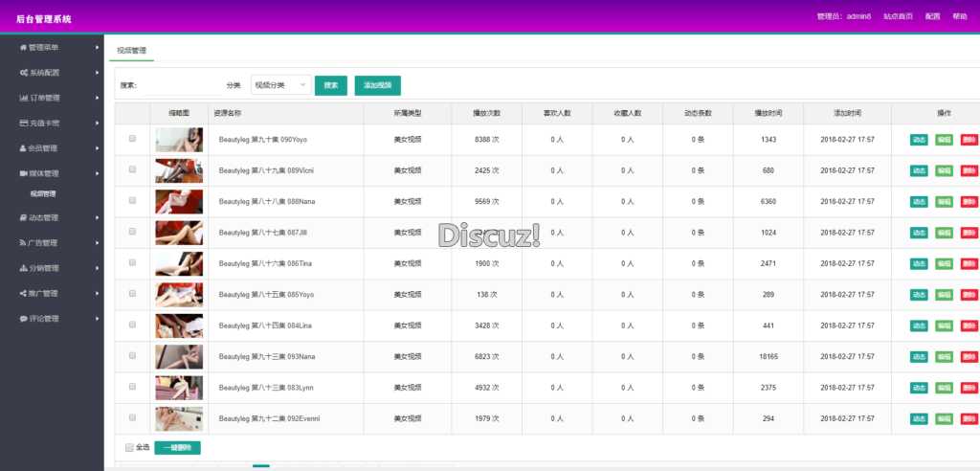Click the teal 动态 button in the 088Nana row
This screenshot has height=471, width=980.
[x=919, y=201]
